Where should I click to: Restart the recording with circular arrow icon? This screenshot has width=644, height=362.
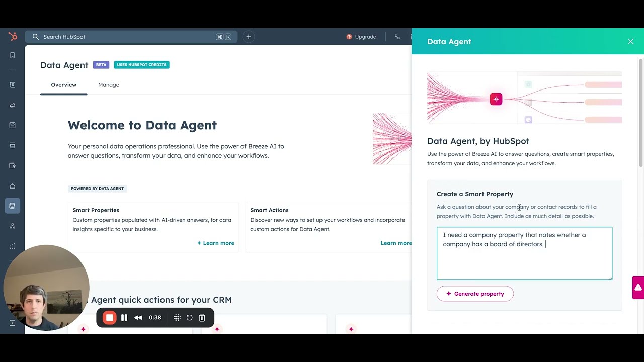[x=190, y=318]
